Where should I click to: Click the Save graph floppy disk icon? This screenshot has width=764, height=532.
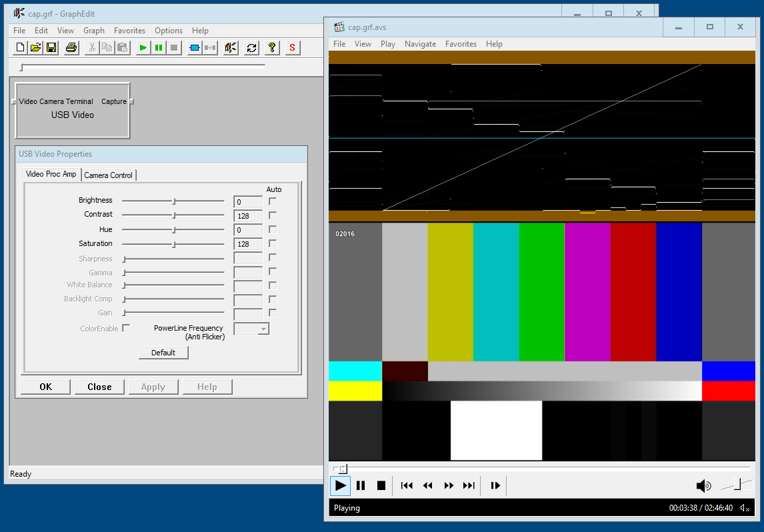pyautogui.click(x=51, y=47)
